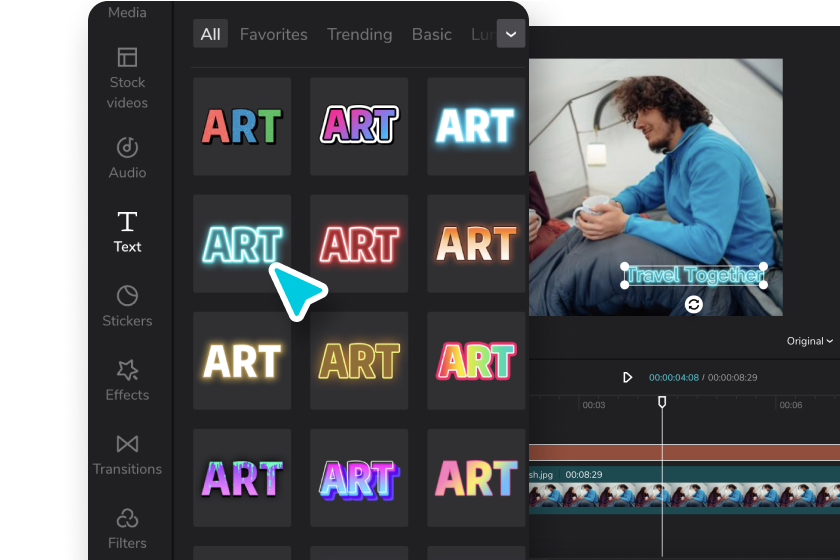Switch to the Trending tab
The image size is (840, 560).
[359, 34]
